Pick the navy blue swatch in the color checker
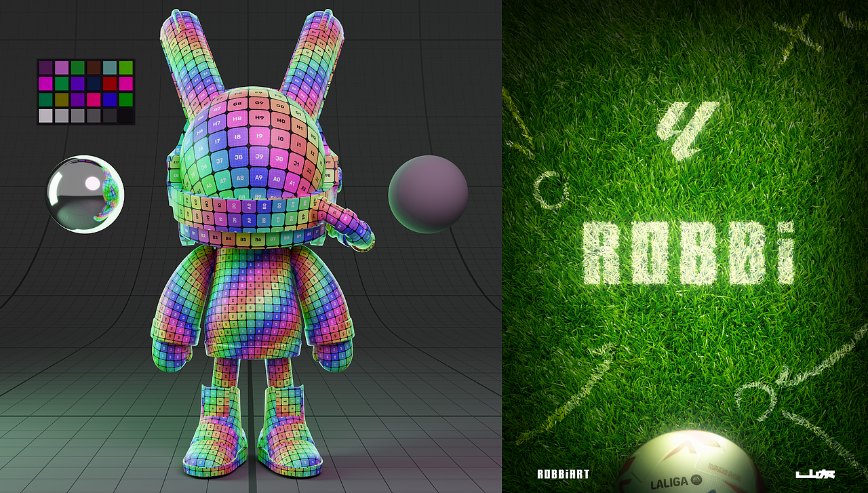 coord(94,83)
